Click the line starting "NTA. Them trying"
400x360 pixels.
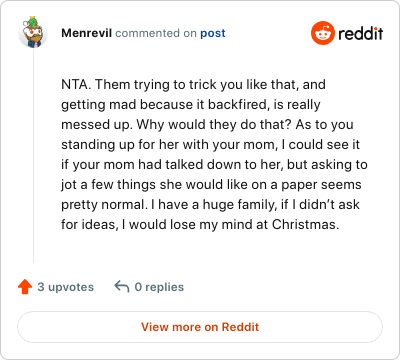point(193,85)
